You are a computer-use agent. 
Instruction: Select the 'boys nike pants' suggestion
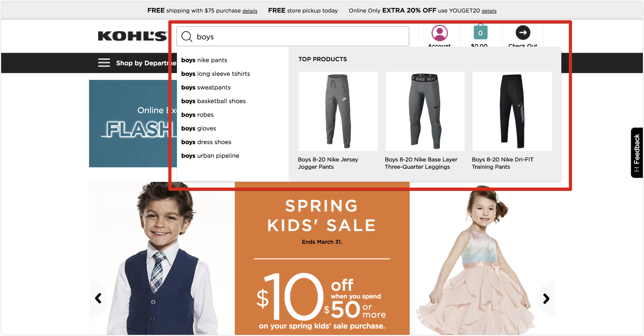coord(204,60)
